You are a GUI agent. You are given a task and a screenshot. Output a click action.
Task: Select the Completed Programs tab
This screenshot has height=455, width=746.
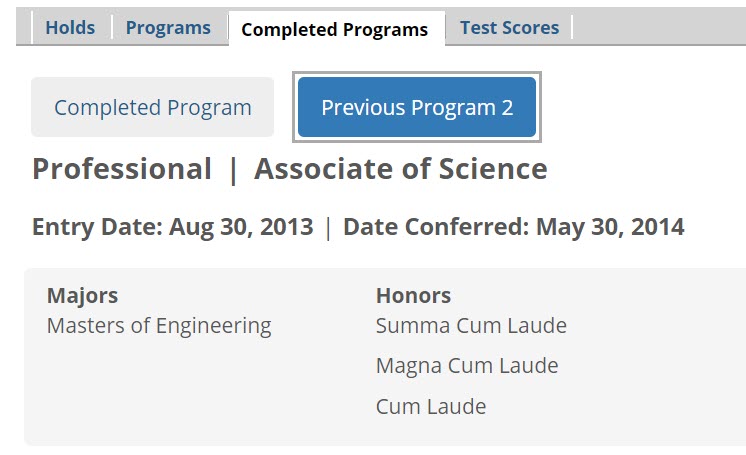(x=334, y=29)
